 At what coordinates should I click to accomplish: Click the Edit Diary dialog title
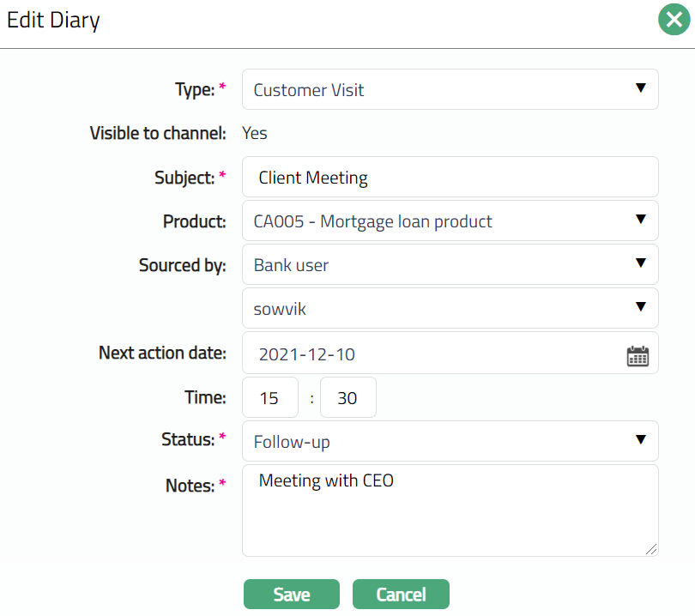[x=53, y=20]
